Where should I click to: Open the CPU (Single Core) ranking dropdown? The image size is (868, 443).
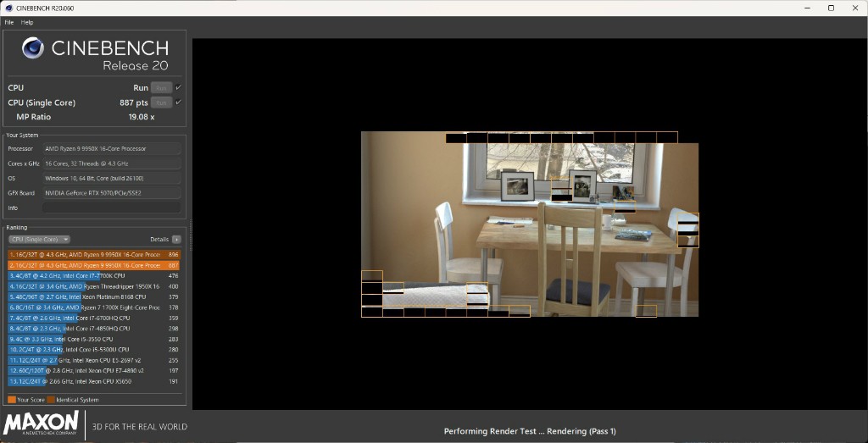(39, 240)
